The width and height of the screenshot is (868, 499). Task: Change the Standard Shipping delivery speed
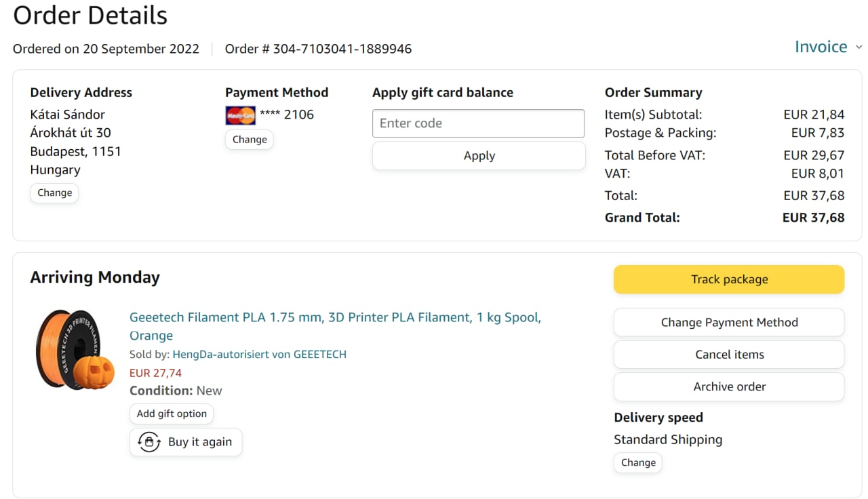[x=637, y=463]
